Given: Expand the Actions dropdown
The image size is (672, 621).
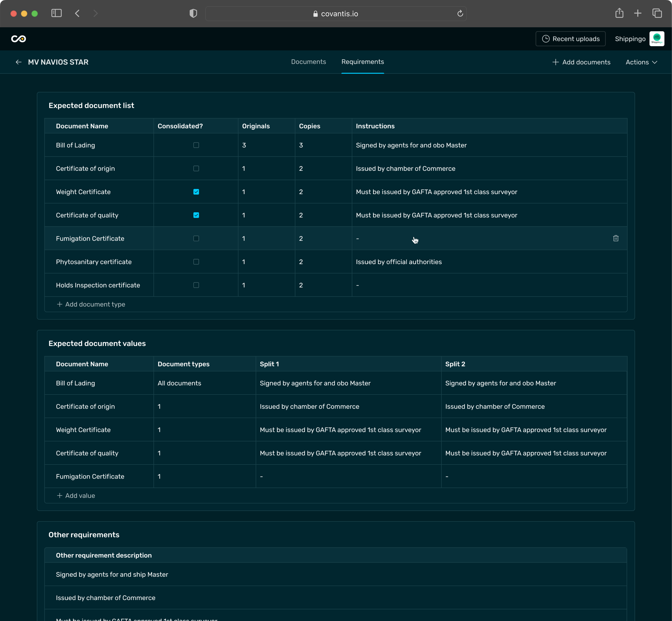Looking at the screenshot, I should click(x=641, y=62).
